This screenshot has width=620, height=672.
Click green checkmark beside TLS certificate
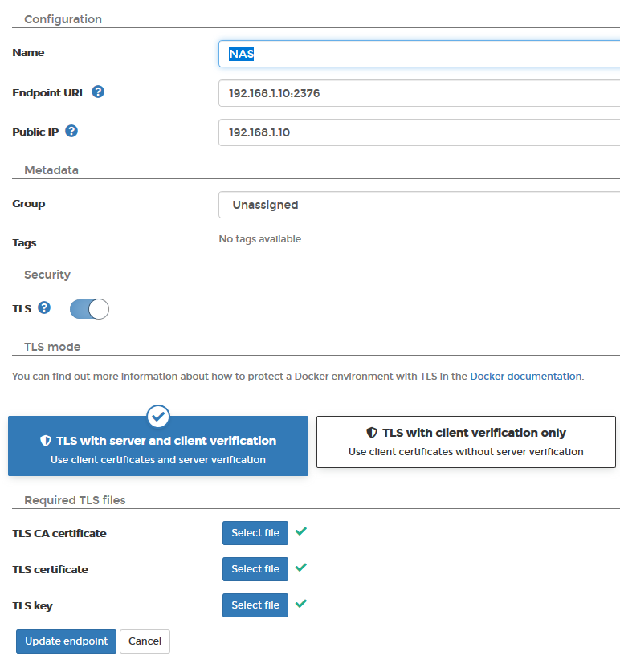coord(301,568)
